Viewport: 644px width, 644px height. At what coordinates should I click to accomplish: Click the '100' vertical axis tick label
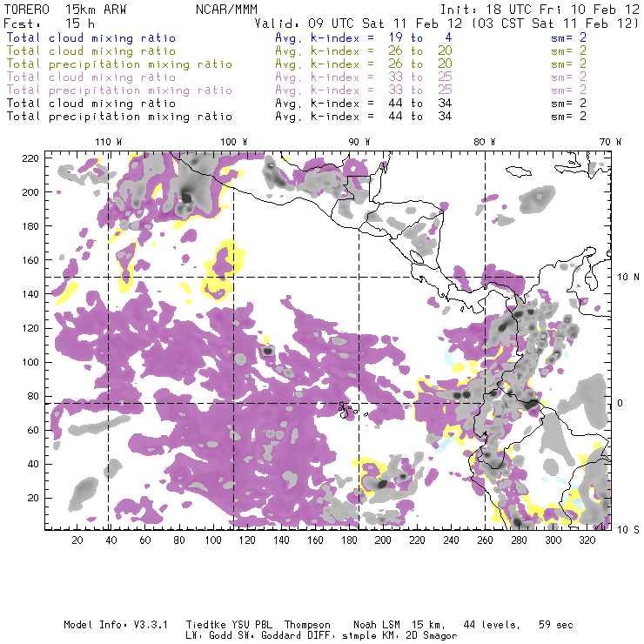30,362
